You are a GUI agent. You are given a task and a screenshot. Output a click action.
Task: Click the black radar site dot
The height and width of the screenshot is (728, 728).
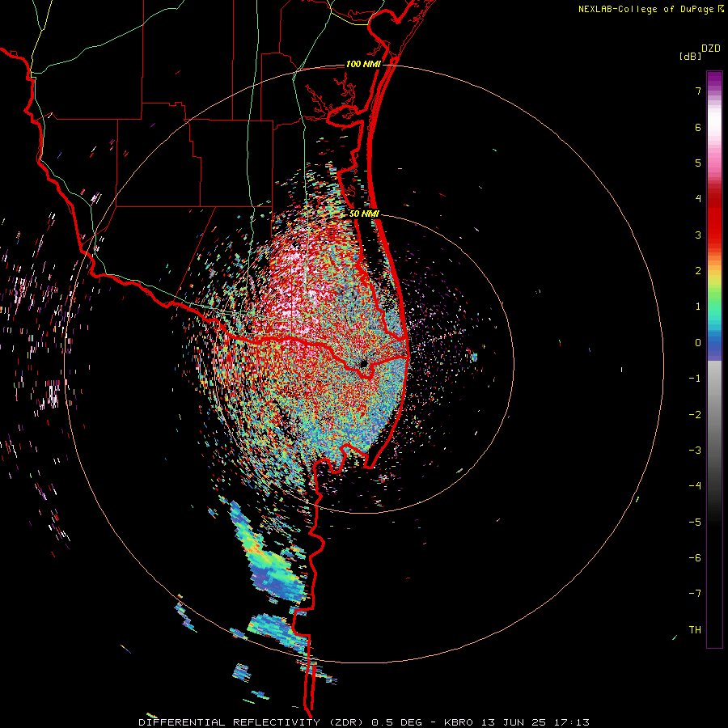363,363
